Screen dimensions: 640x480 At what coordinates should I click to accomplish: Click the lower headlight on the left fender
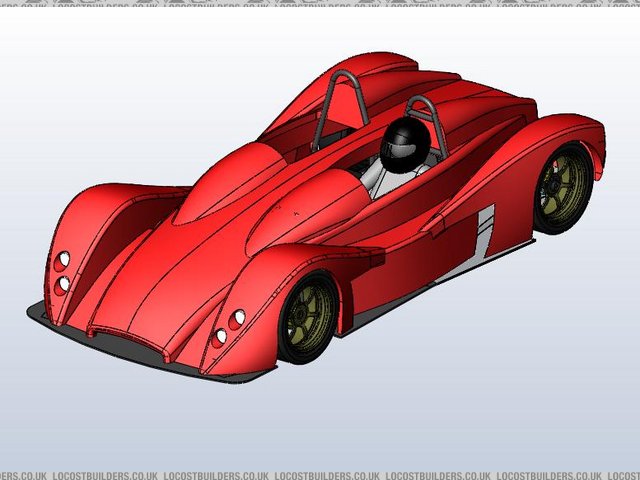point(63,284)
